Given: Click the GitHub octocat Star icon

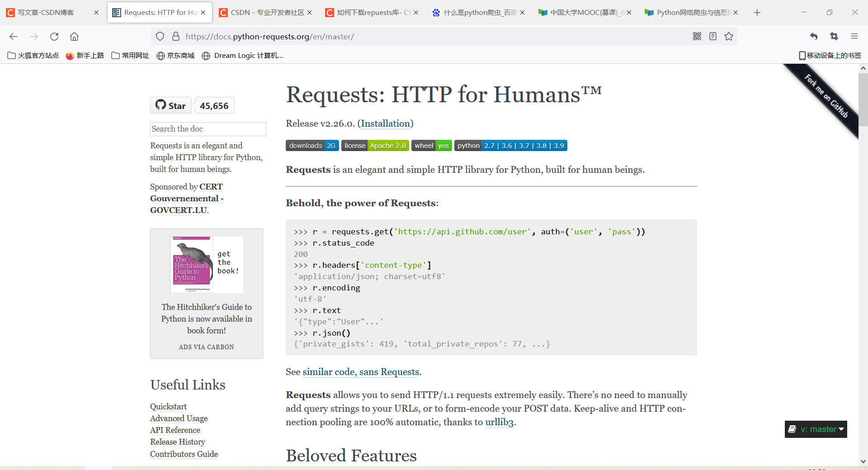Looking at the screenshot, I should [161, 105].
